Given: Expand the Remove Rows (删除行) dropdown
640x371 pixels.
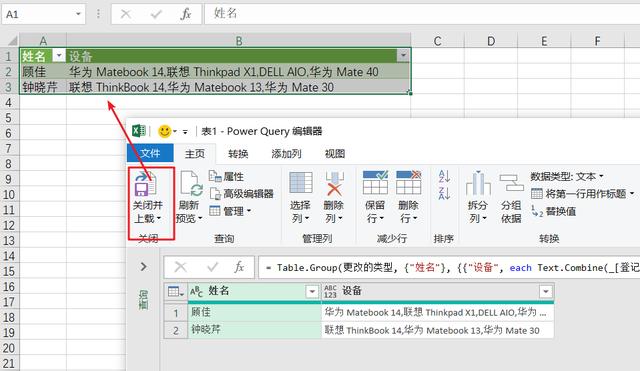Looking at the screenshot, I should pos(415,219).
